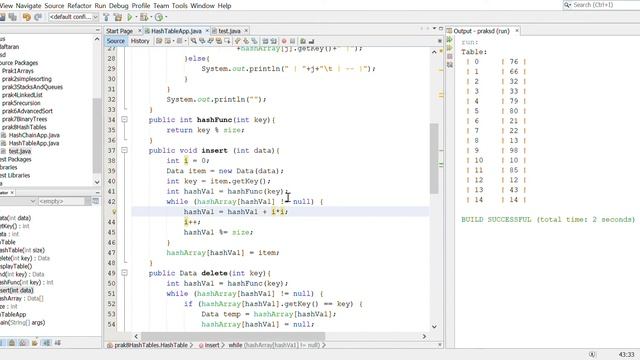
Task: Click the Build Project hammer icon
Action: 106,17
